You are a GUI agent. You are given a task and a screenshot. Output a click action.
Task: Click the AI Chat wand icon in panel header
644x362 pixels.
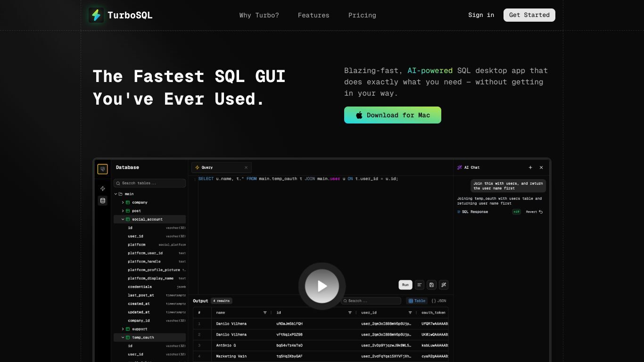coord(460,167)
